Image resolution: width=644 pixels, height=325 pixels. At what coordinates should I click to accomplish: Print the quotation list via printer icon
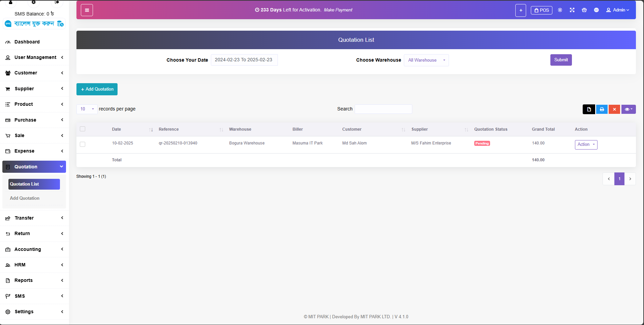(602, 109)
